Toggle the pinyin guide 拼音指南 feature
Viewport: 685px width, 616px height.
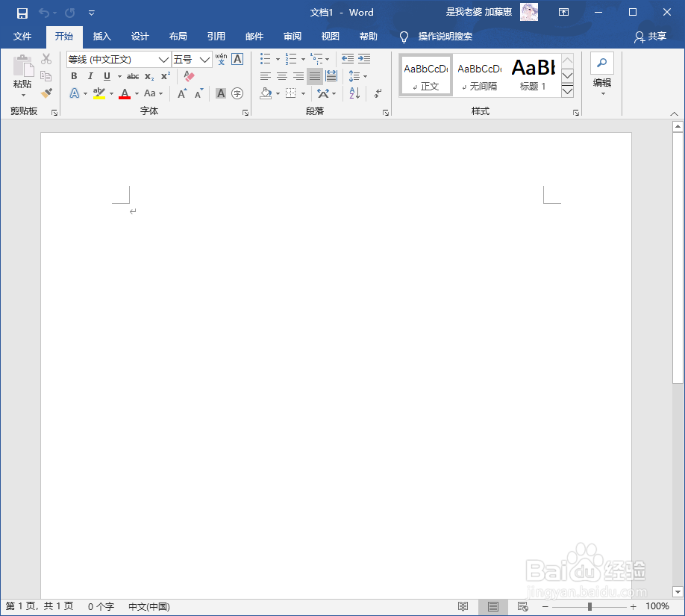pos(221,59)
